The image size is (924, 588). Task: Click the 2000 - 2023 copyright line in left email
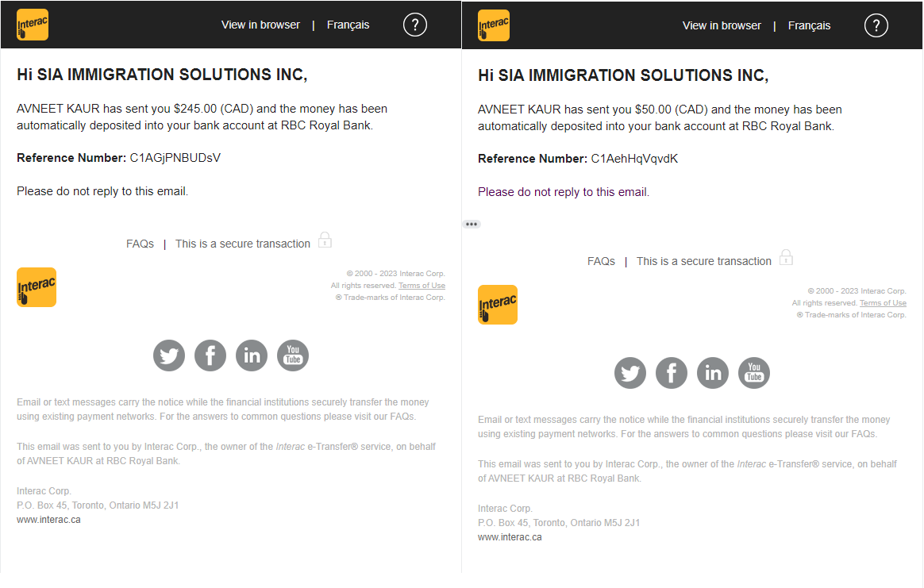pyautogui.click(x=395, y=274)
